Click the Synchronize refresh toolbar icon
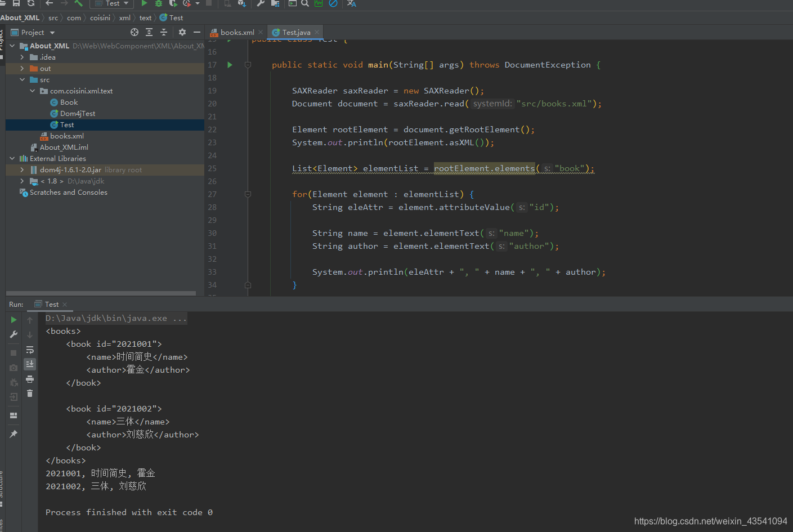 31,3
